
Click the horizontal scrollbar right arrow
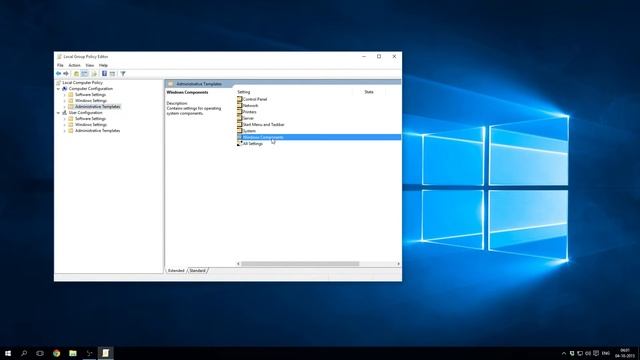pyautogui.click(x=398, y=264)
